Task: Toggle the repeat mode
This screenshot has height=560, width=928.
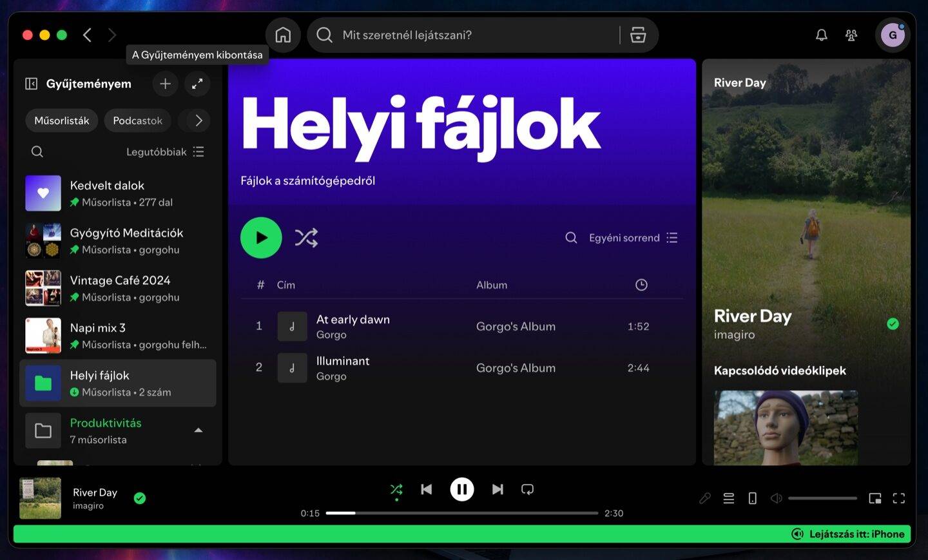Action: pyautogui.click(x=527, y=490)
